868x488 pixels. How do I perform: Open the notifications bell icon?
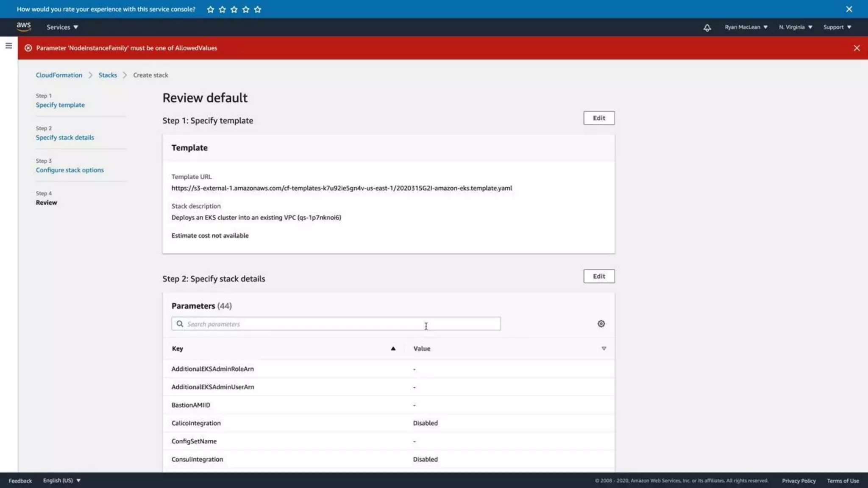(x=707, y=28)
